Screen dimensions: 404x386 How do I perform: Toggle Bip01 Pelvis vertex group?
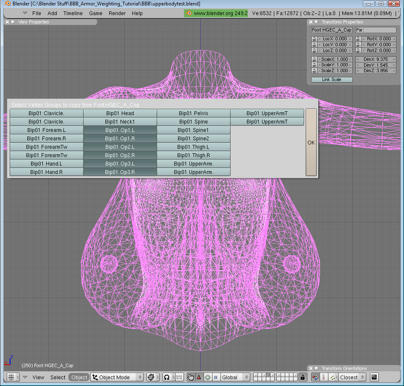pos(193,113)
